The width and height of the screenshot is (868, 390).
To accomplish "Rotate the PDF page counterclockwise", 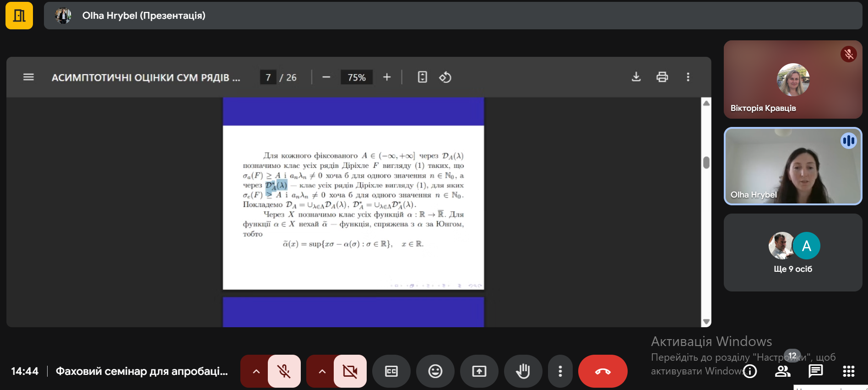I will coord(445,77).
